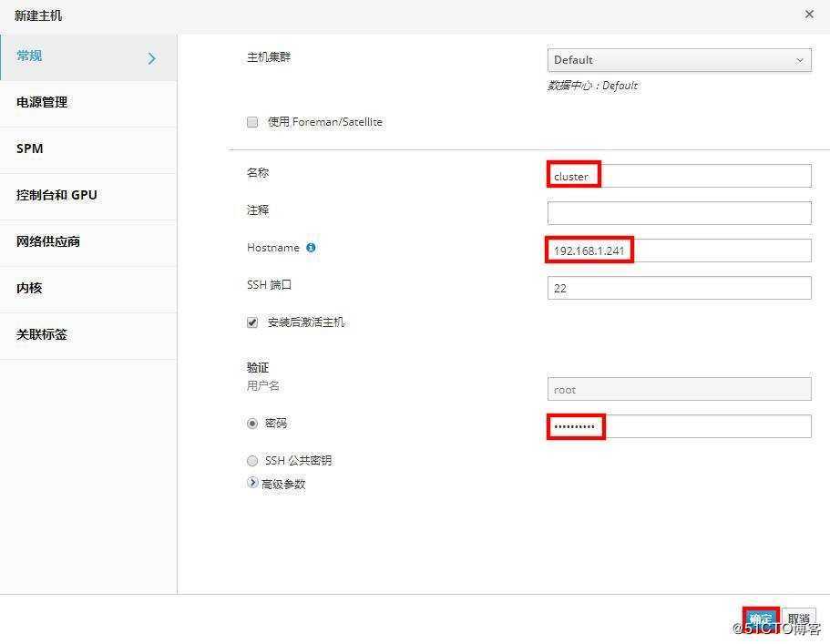830x644 pixels.
Task: Click the chevron arrow beside 常规
Action: [152, 56]
